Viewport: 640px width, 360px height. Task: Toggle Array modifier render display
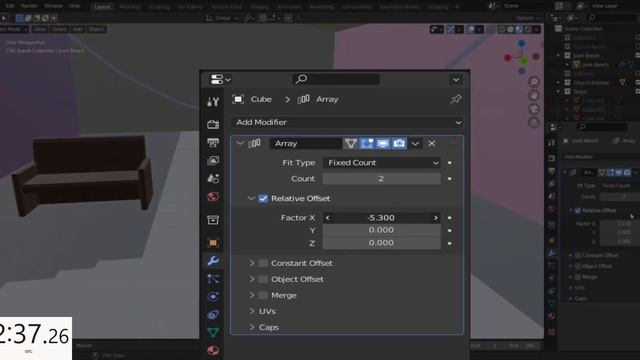tap(399, 143)
